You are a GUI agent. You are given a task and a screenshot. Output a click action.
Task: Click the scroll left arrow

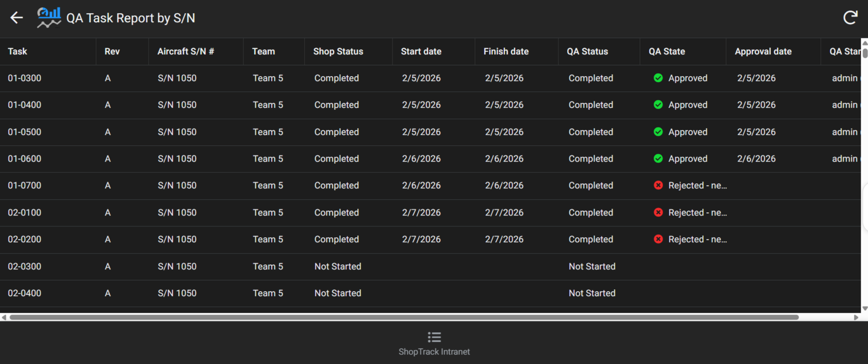pyautogui.click(x=4, y=317)
